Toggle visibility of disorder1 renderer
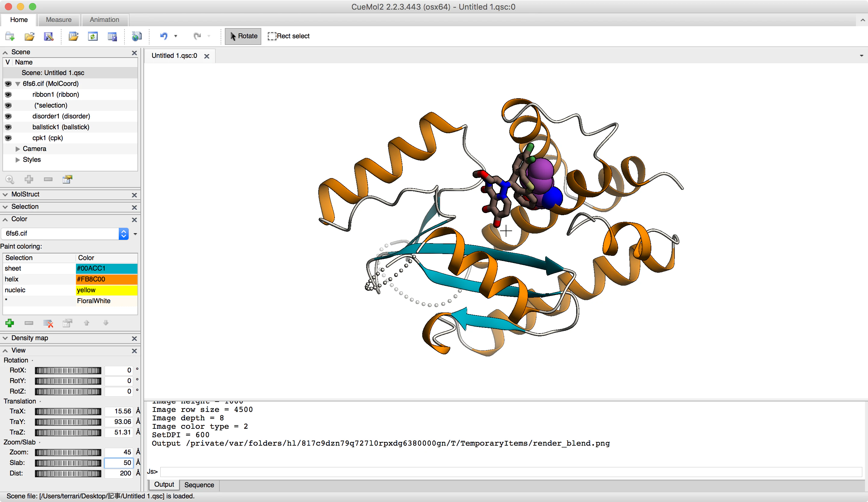The image size is (868, 502). [8, 116]
